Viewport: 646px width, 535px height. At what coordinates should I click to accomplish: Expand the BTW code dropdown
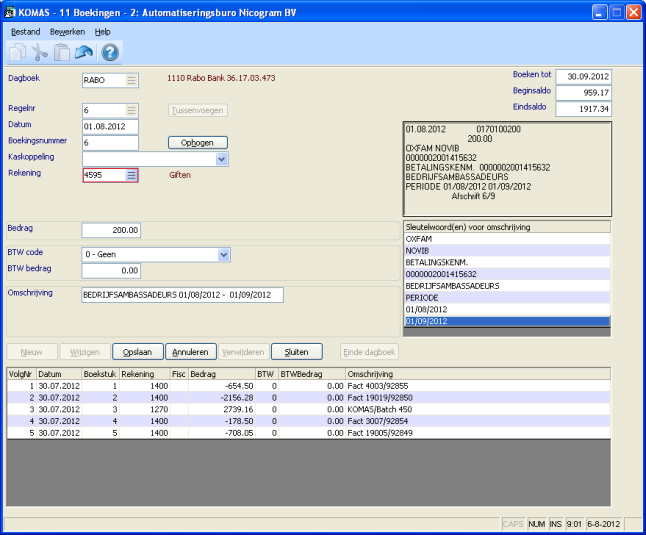tap(224, 255)
